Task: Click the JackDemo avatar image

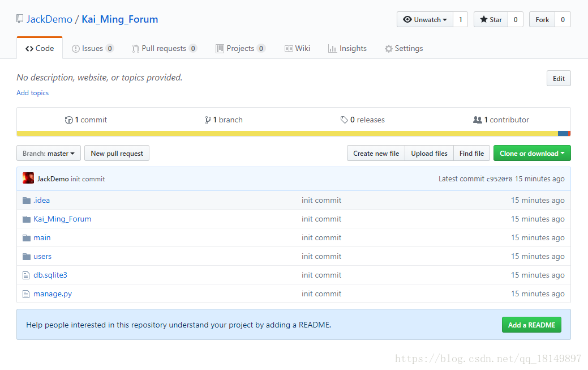Action: click(28, 178)
